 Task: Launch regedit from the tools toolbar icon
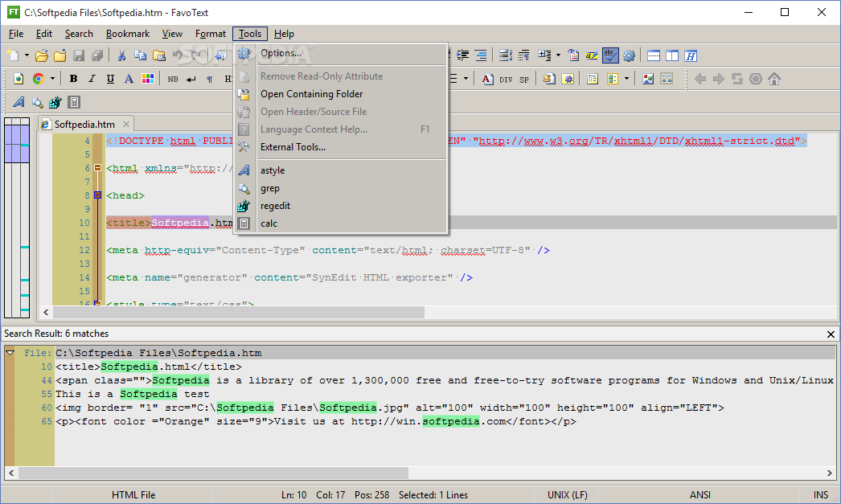click(55, 102)
